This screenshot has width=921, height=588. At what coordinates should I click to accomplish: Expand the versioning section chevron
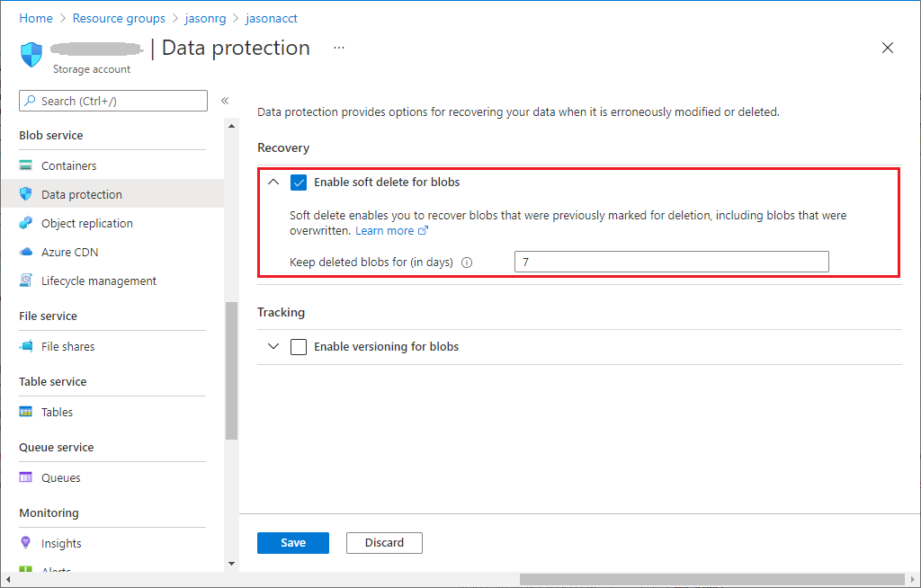click(x=273, y=347)
